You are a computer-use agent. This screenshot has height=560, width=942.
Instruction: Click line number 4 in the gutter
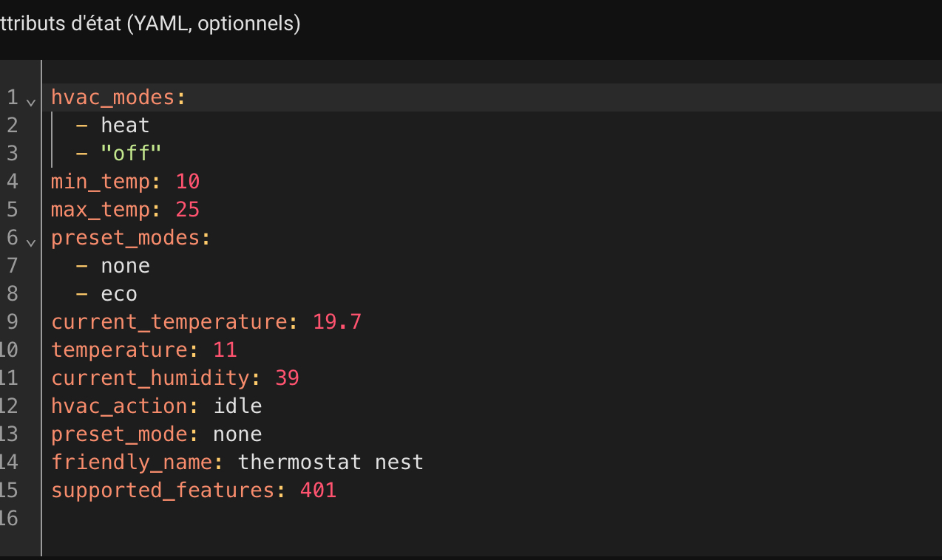(11, 182)
